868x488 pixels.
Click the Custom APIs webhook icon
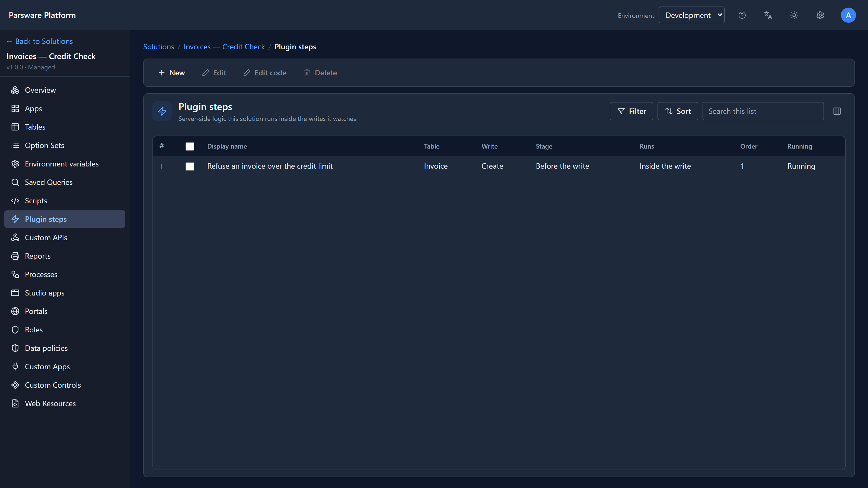pos(15,237)
